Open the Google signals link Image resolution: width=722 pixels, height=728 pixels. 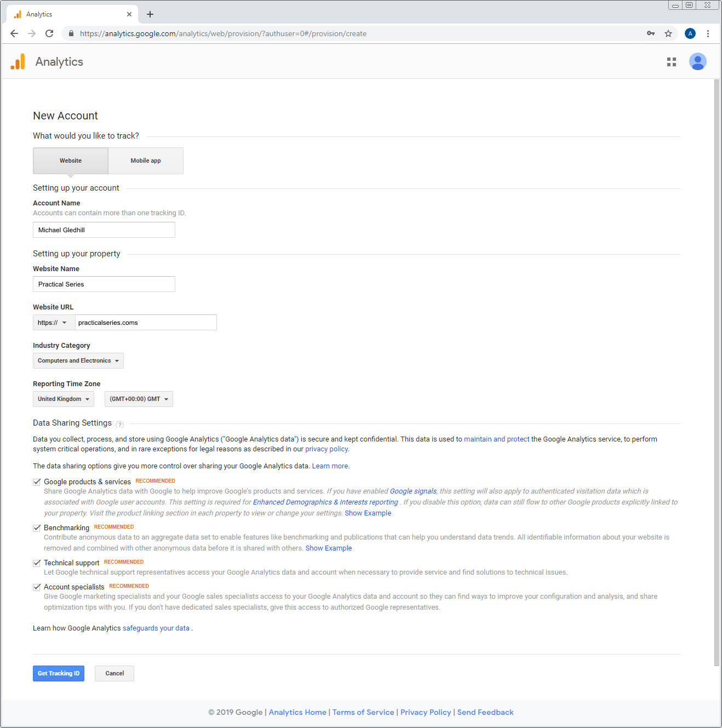[413, 491]
